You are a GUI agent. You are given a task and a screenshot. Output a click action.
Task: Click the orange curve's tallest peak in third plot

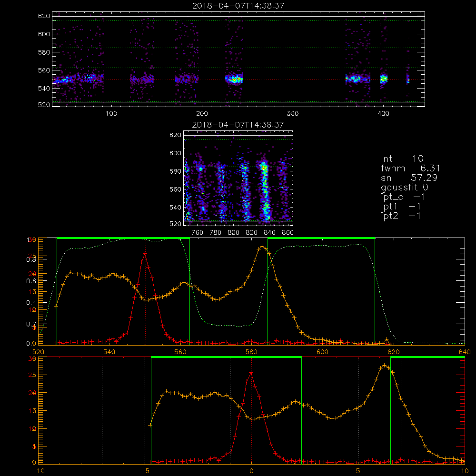pos(262,247)
